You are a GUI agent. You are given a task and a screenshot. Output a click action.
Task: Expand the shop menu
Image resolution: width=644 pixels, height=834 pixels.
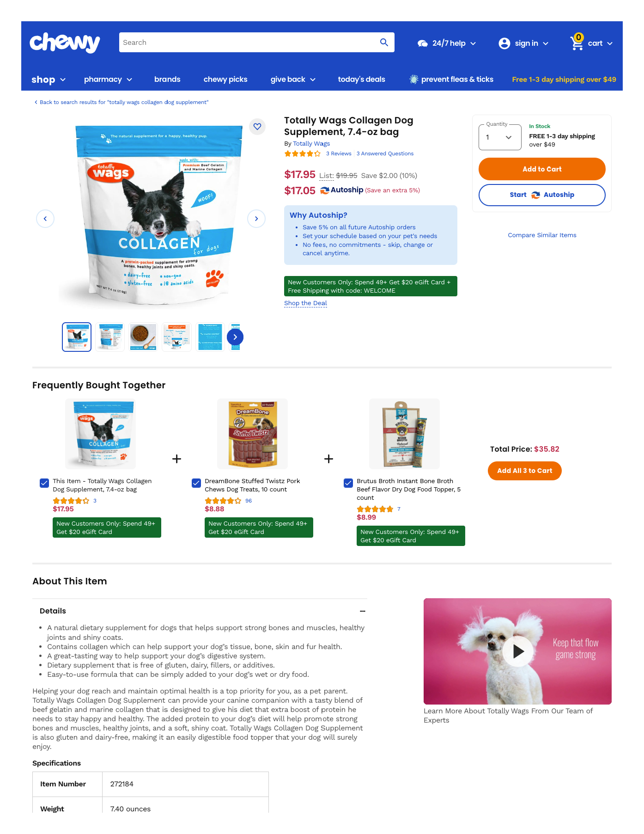pyautogui.click(x=49, y=80)
